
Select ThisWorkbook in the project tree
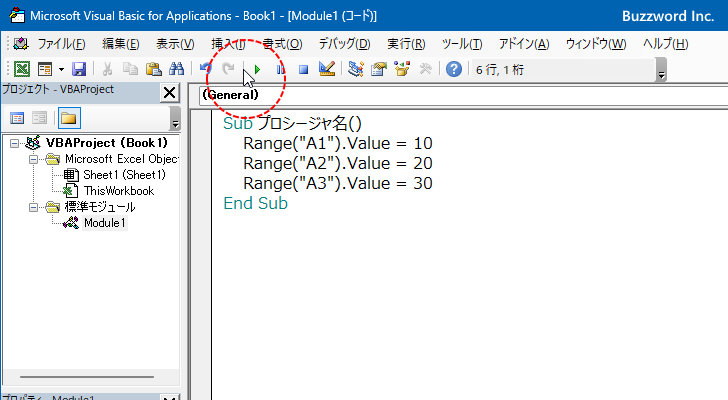click(x=119, y=191)
